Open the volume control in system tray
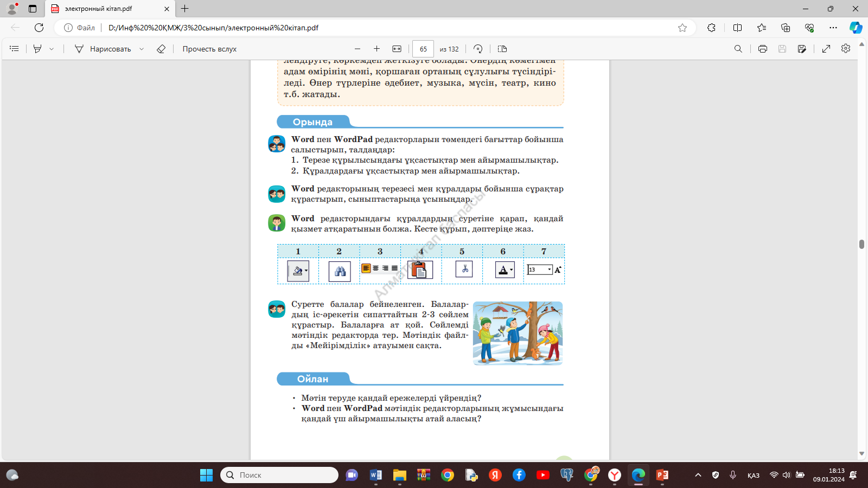The height and width of the screenshot is (488, 868). pyautogui.click(x=787, y=475)
